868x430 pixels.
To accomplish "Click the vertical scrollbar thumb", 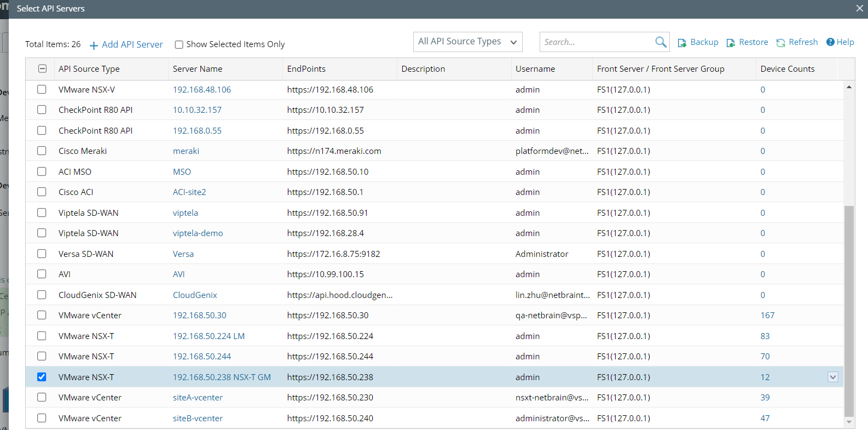I will tap(849, 311).
